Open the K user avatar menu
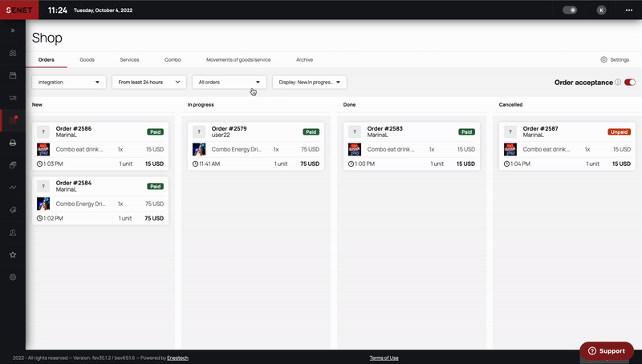Screen dimensions: 642x364 pyautogui.click(x=601, y=10)
